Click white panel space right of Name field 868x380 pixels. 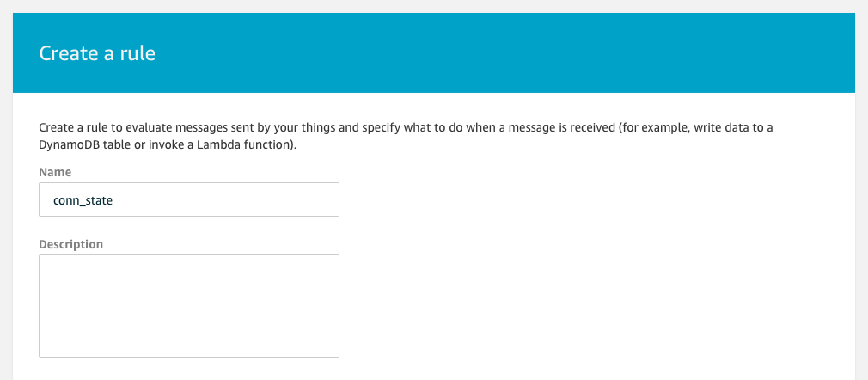[559, 199]
